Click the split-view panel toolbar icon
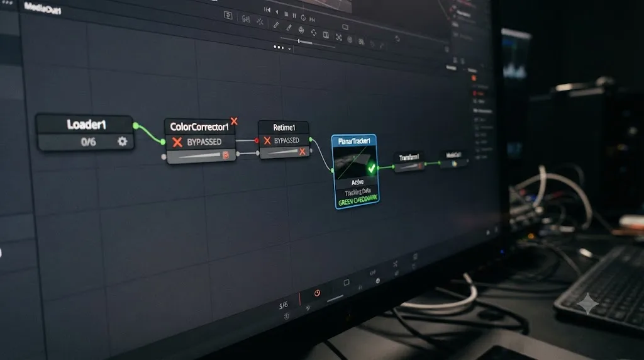The height and width of the screenshot is (360, 644). 326,35
